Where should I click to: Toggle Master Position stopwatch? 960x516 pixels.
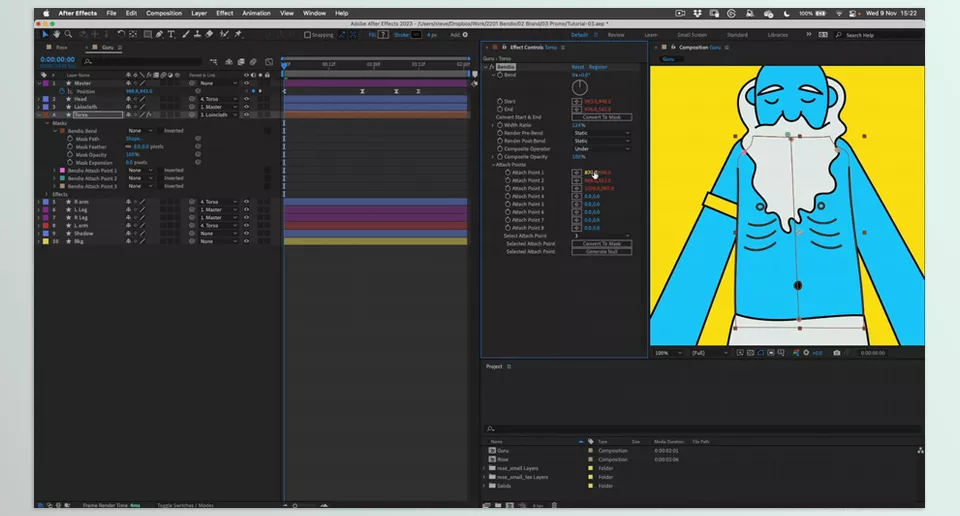(62, 91)
